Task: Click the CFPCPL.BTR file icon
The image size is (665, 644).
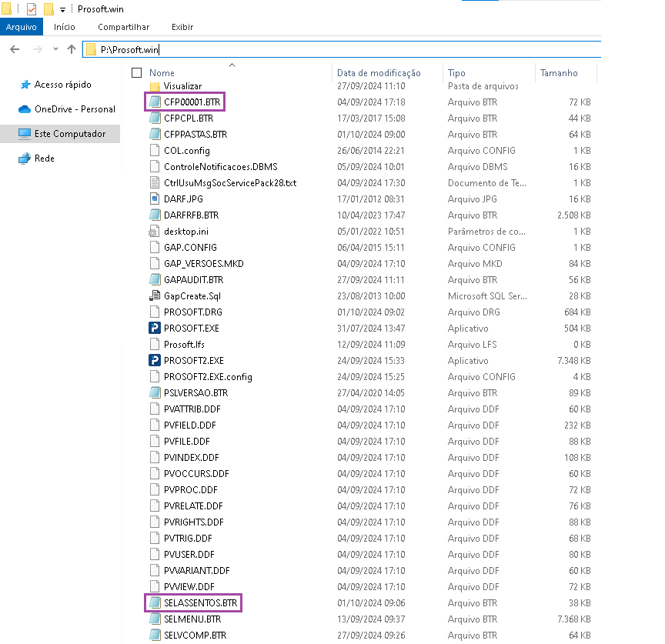Action: 155,118
